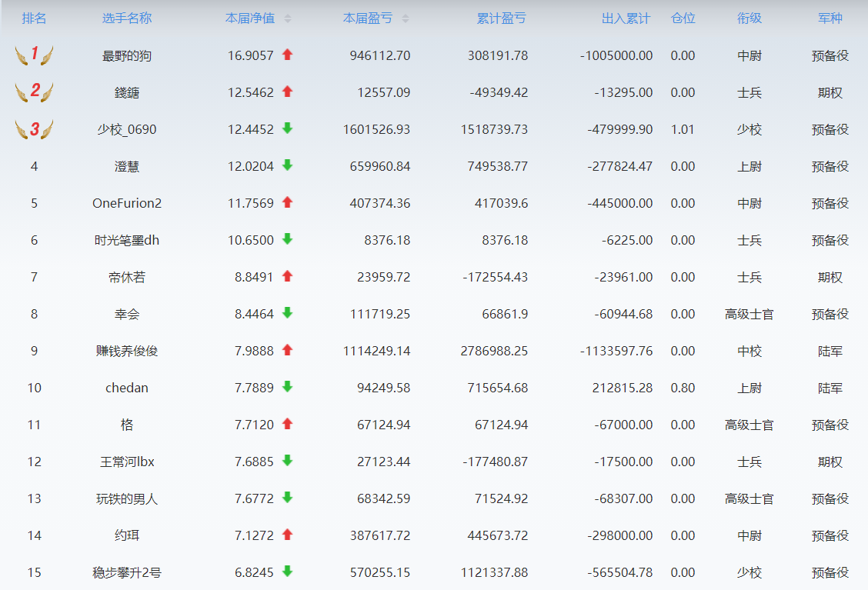Open player 王常河lbx
This screenshot has height=590, width=868.
pyautogui.click(x=127, y=462)
